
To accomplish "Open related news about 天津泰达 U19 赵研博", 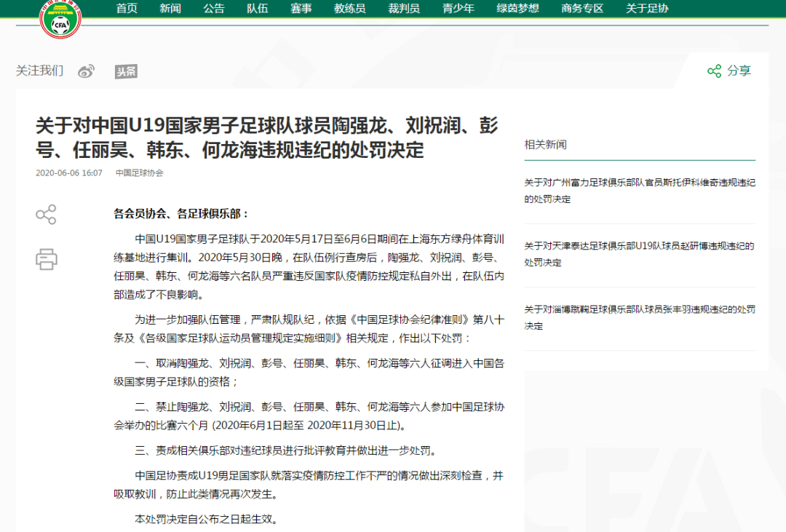I will pos(640,254).
